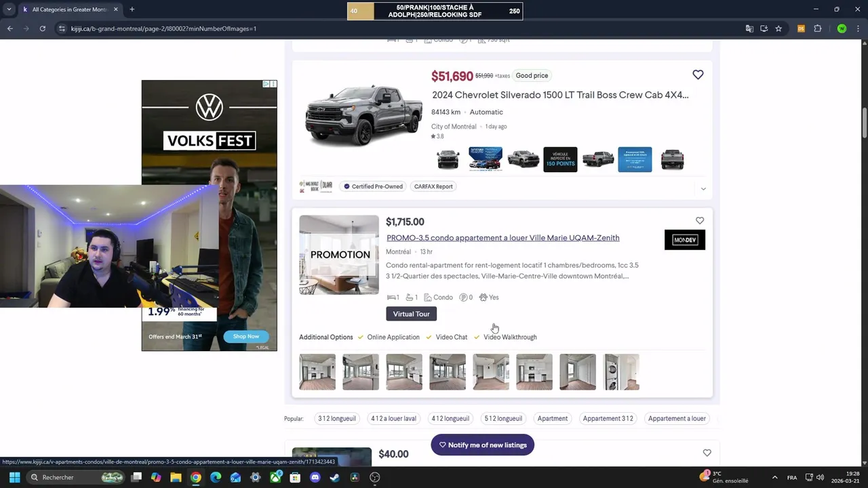Open a new browser tab
868x488 pixels.
tap(132, 9)
